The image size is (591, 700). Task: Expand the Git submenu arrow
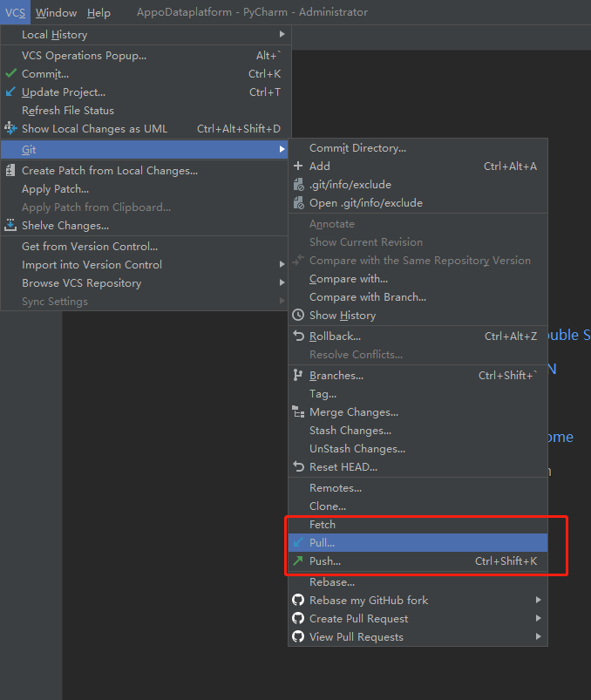pyautogui.click(x=282, y=149)
